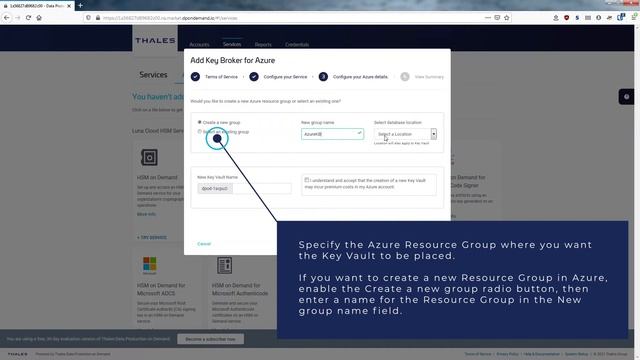Open new tab with plus icon
This screenshot has height=360, width=640.
(80, 5)
